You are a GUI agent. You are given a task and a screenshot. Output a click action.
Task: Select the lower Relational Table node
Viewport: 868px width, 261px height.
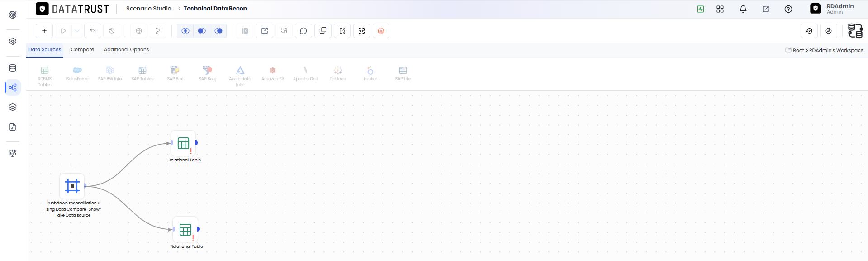(185, 229)
